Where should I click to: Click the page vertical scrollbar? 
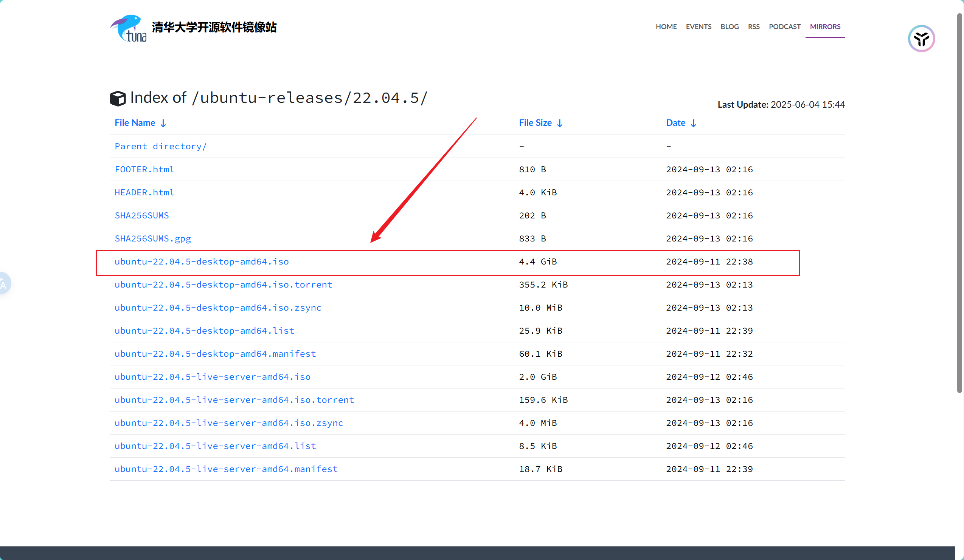pyautogui.click(x=959, y=203)
